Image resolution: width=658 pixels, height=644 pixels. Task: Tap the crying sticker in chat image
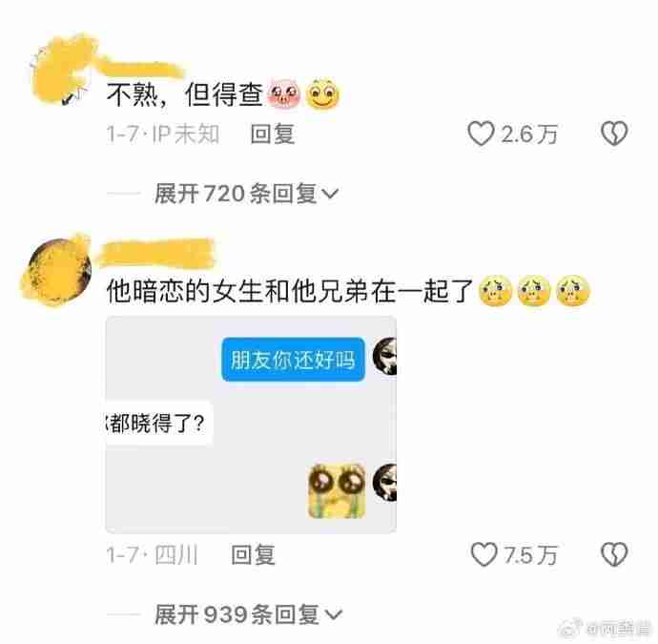click(337, 491)
